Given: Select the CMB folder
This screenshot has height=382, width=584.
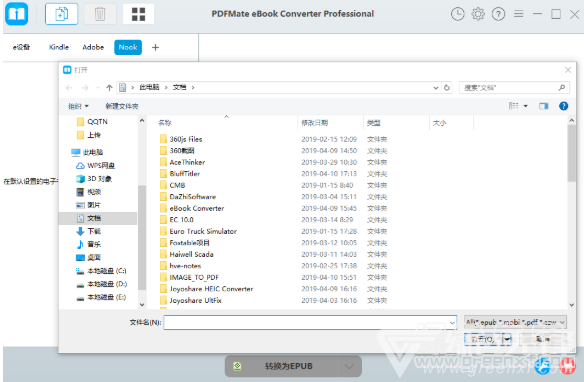Looking at the screenshot, I should [x=172, y=185].
